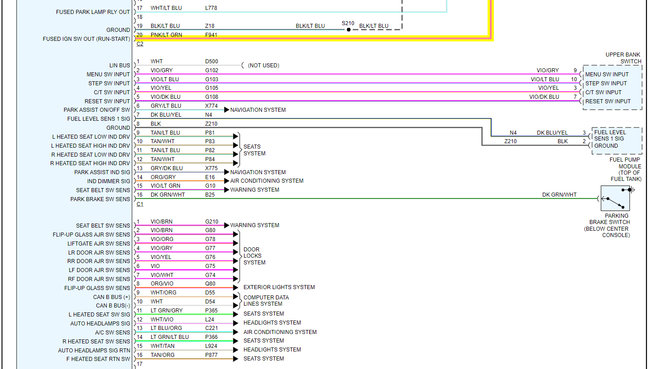This screenshot has width=650, height=369.
Task: Click the C1 connector label
Action: pos(140,204)
